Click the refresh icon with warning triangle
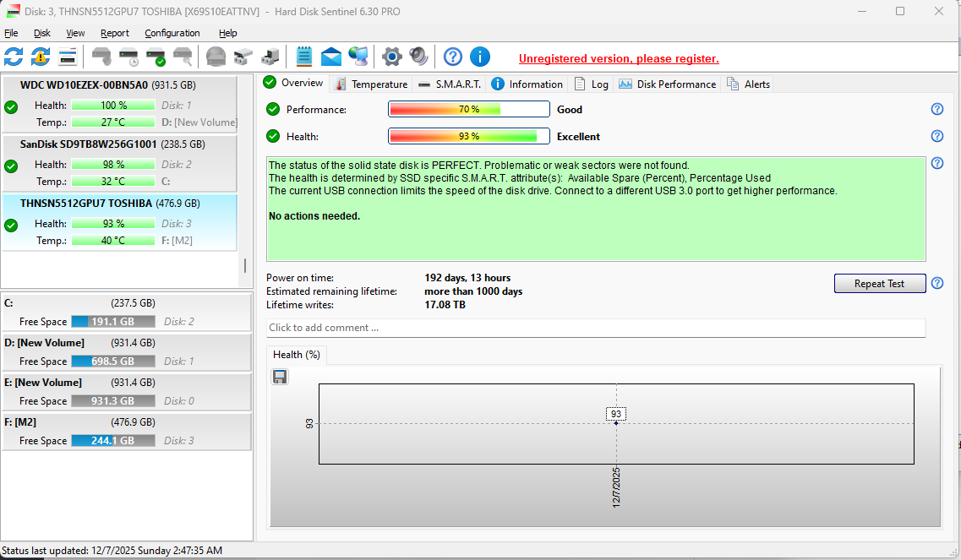961x560 pixels. [x=41, y=57]
